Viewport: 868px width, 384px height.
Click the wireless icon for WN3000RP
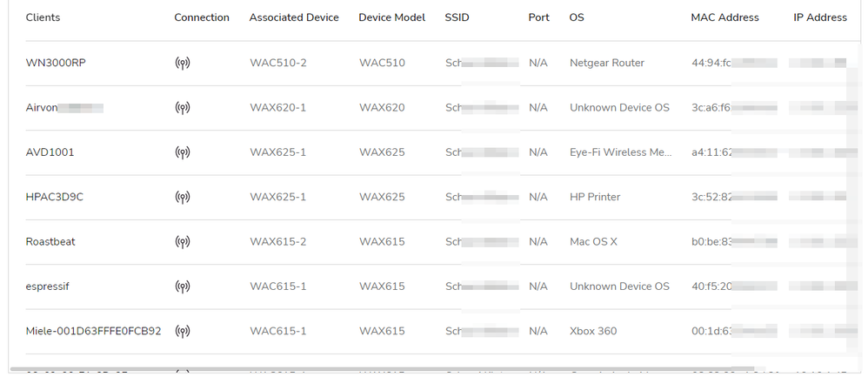[182, 64]
